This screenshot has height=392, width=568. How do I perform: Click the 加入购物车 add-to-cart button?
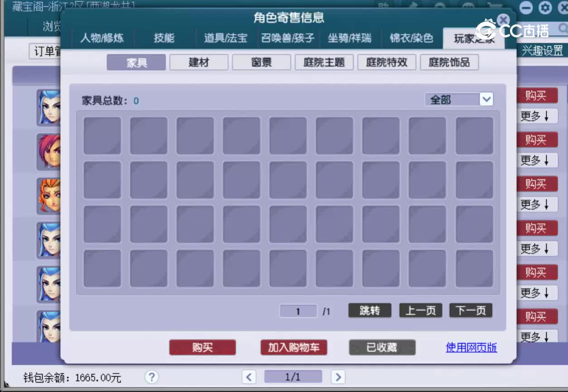coord(294,348)
